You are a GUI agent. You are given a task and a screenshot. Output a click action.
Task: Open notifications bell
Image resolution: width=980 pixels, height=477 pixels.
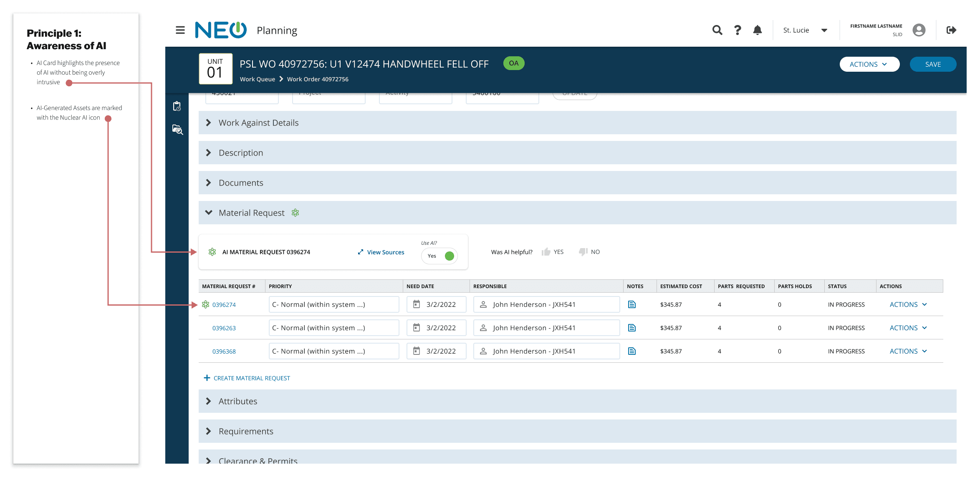tap(757, 30)
